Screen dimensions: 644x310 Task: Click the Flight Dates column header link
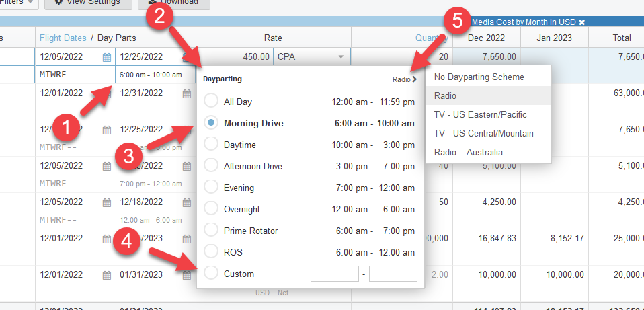[63, 38]
